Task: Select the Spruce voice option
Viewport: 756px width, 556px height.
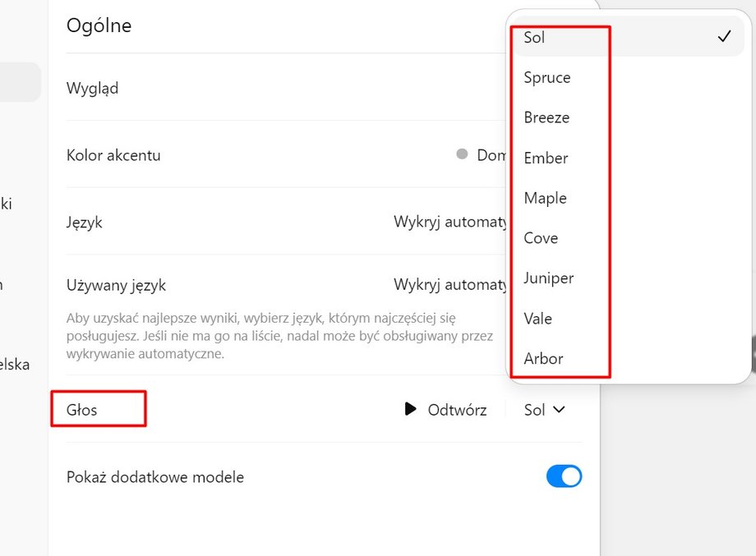Action: pyautogui.click(x=547, y=77)
